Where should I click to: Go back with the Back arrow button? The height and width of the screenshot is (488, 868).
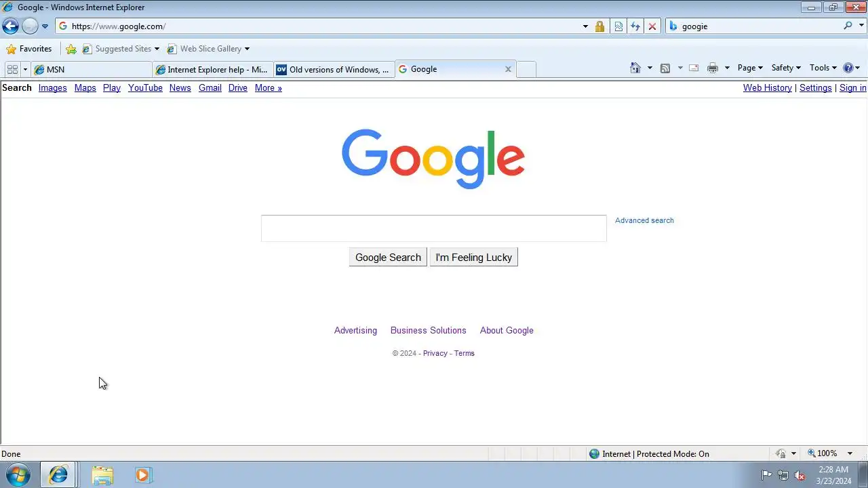(x=10, y=26)
